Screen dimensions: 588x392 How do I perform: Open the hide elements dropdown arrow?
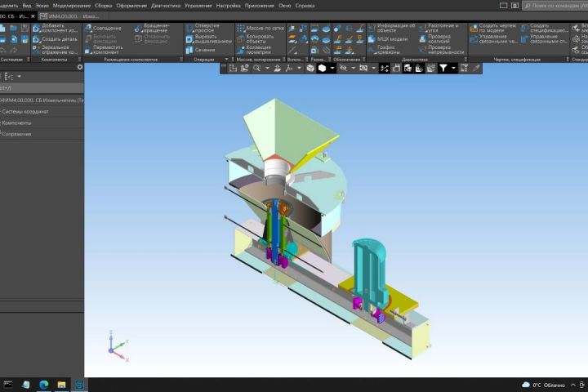(x=354, y=69)
